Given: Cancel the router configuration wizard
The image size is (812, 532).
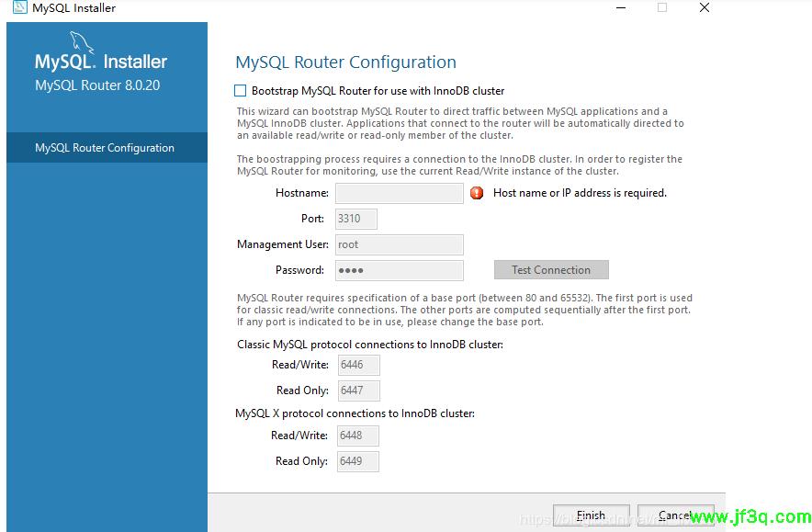Looking at the screenshot, I should coord(674,515).
